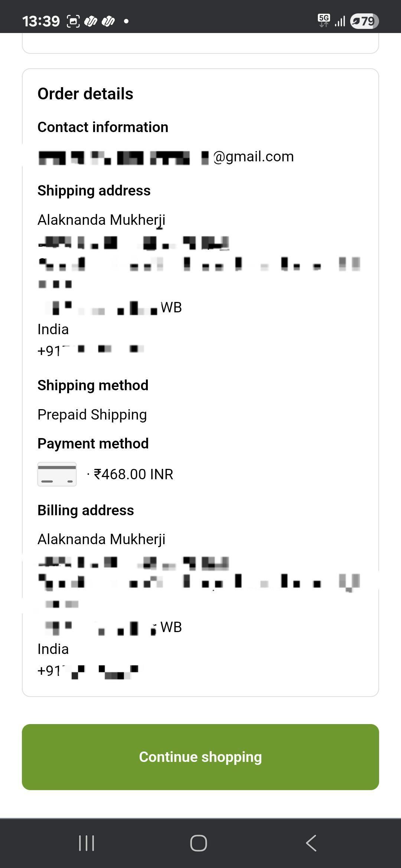This screenshot has height=868, width=401.
Task: Open the recent apps navigation button
Action: pos(87,843)
